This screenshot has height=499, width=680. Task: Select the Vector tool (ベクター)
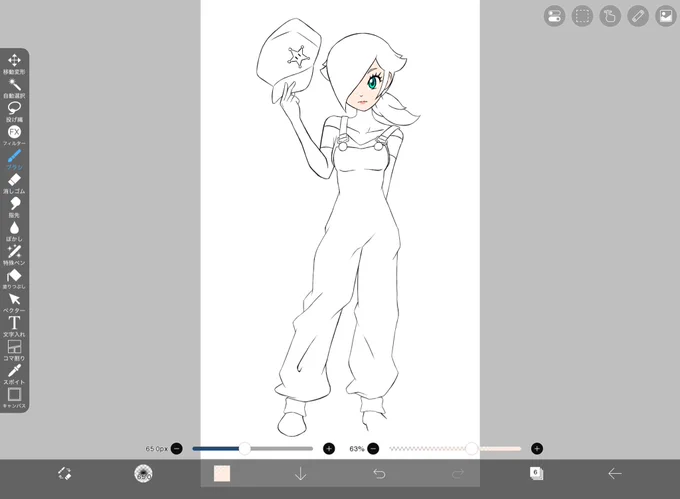pos(14,303)
